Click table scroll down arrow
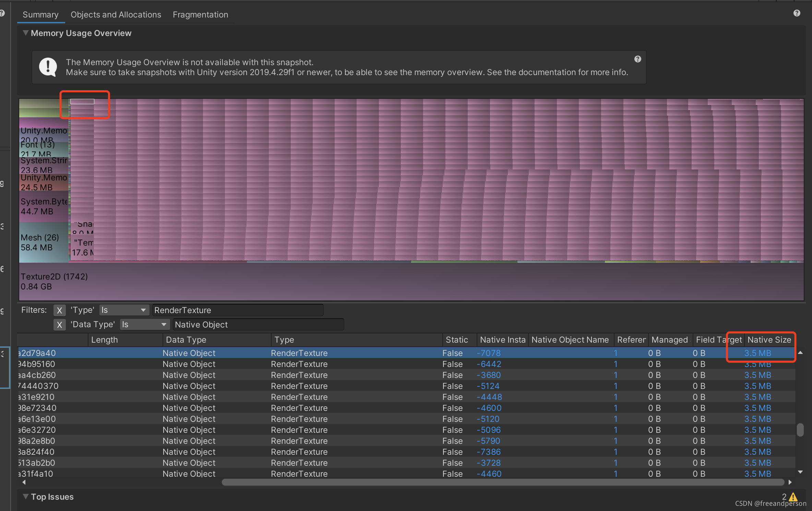Image resolution: width=812 pixels, height=511 pixels. point(800,472)
